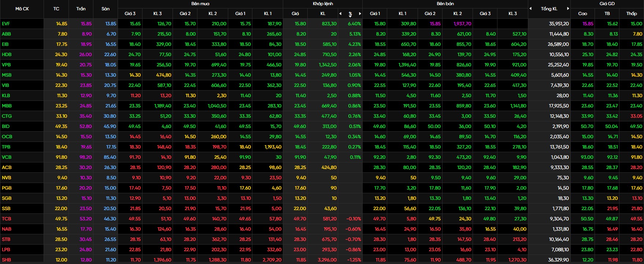The height and width of the screenshot is (264, 644).
Task: Sort by the Mã CK column header
Action: 22,9
